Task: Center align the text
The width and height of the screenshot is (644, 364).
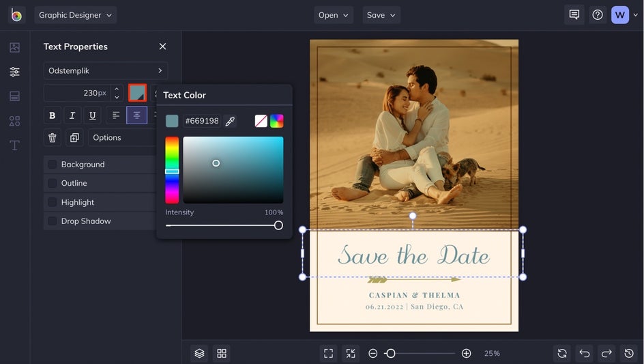Action: [x=136, y=115]
